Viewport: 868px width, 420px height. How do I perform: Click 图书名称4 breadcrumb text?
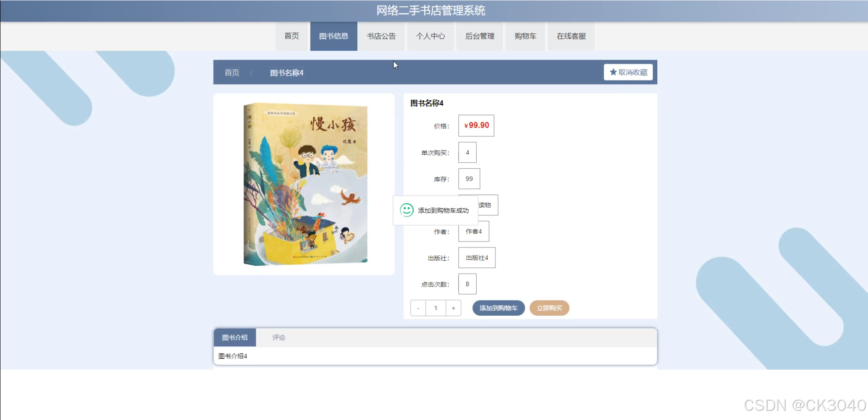287,73
